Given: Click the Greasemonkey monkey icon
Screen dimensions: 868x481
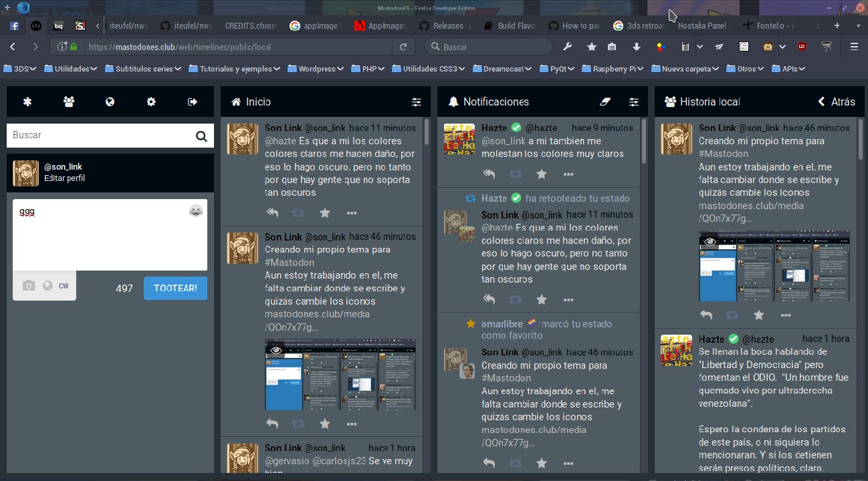Looking at the screenshot, I should point(768,47).
